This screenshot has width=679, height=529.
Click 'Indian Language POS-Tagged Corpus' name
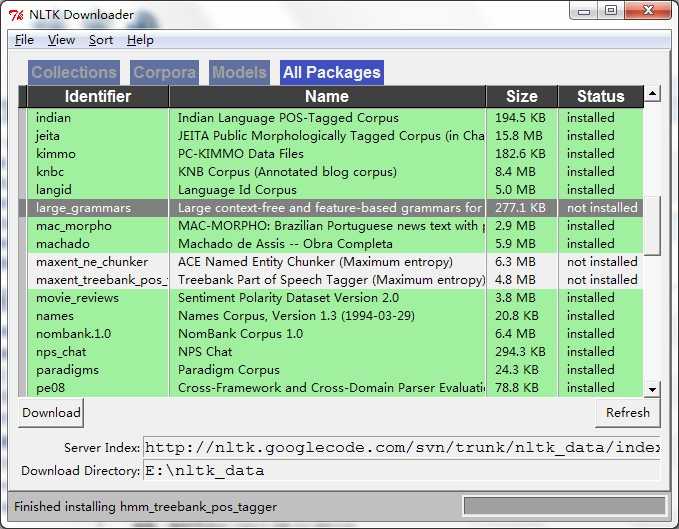pyautogui.click(x=288, y=118)
